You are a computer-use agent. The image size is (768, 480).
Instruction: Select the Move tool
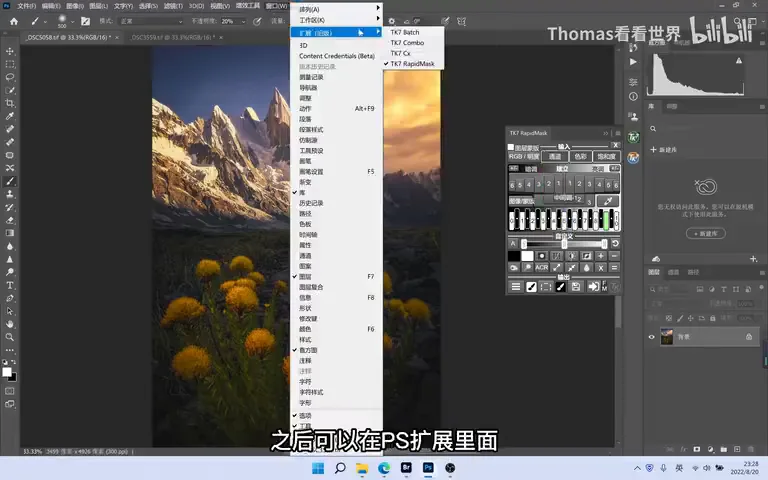pyautogui.click(x=10, y=51)
